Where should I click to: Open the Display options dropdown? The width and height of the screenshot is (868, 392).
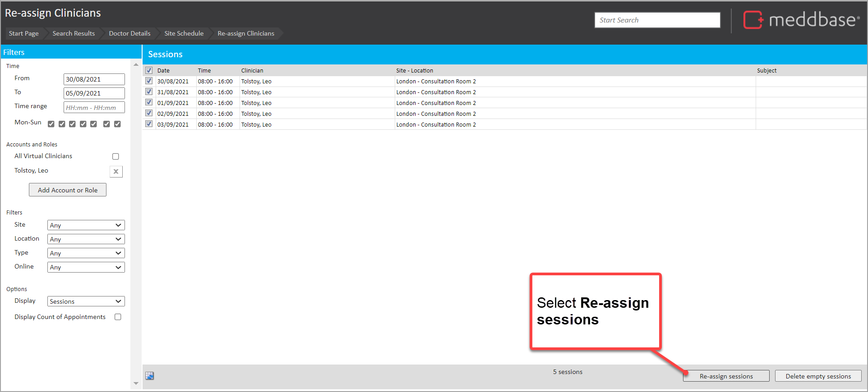(x=86, y=301)
